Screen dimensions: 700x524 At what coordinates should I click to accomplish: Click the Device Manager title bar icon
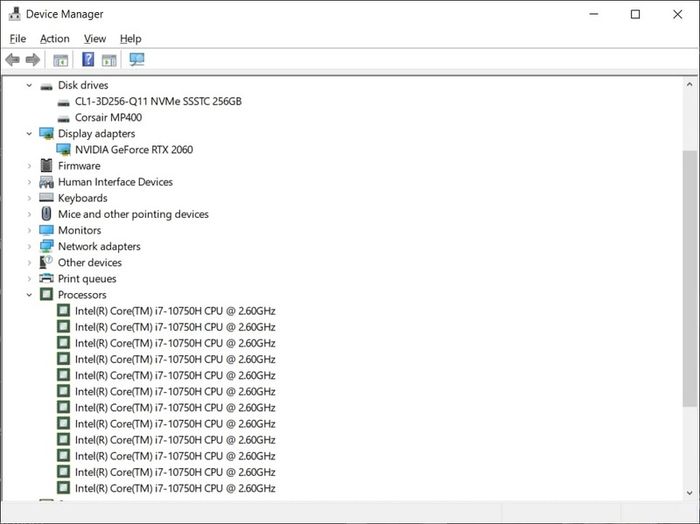point(14,14)
